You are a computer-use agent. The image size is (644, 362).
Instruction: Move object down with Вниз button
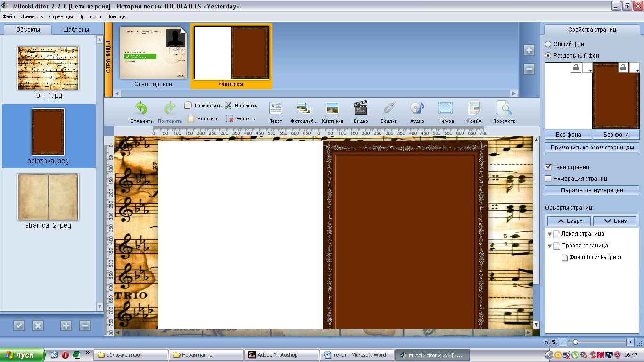click(x=615, y=221)
